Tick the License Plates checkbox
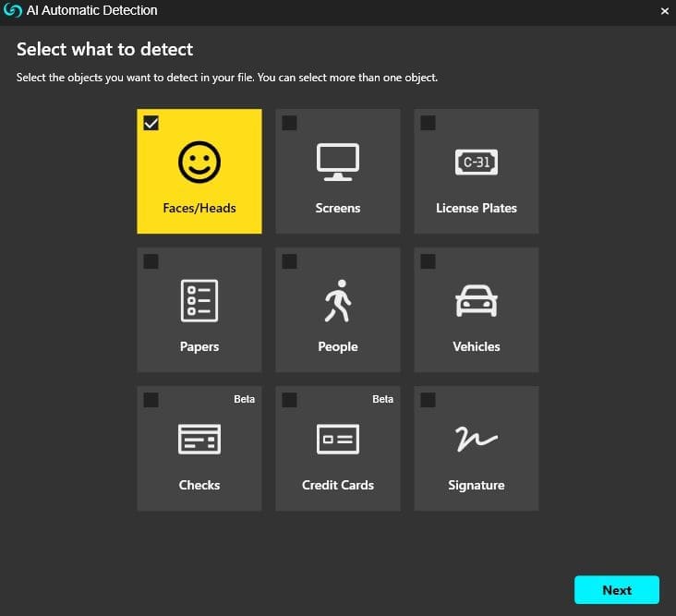Image resolution: width=676 pixels, height=616 pixels. click(x=429, y=123)
